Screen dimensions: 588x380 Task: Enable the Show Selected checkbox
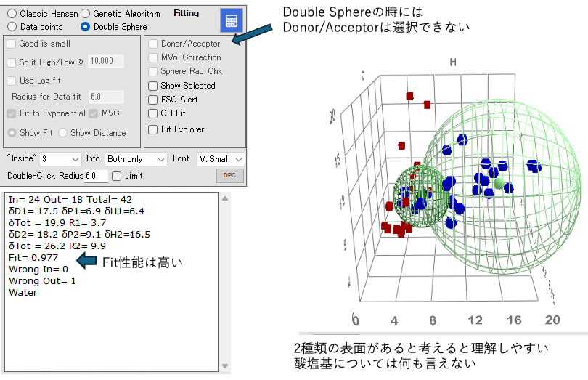pyautogui.click(x=153, y=86)
